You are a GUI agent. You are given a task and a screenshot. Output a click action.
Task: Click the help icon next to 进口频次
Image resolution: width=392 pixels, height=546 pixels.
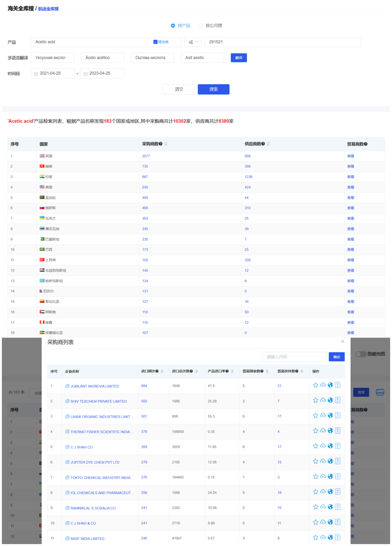[157, 372]
